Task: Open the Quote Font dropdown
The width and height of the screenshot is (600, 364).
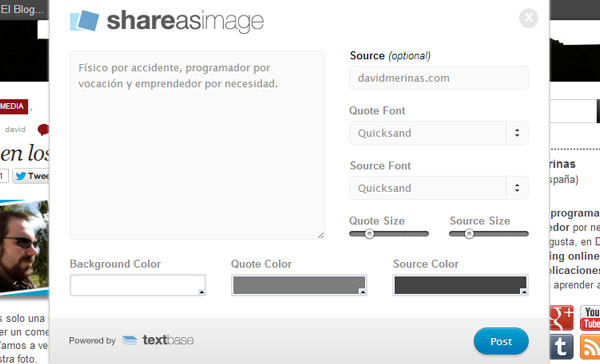Action: click(439, 133)
